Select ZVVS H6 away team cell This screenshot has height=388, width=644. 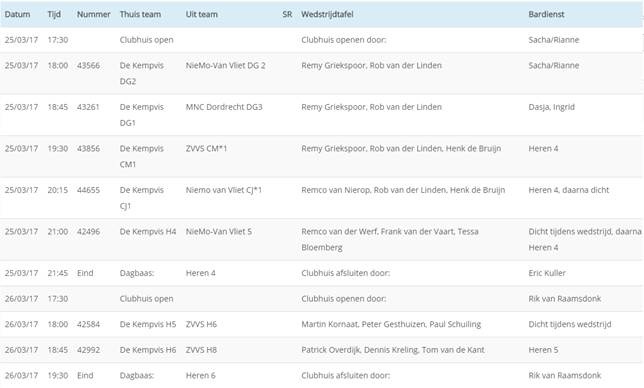coord(201,324)
